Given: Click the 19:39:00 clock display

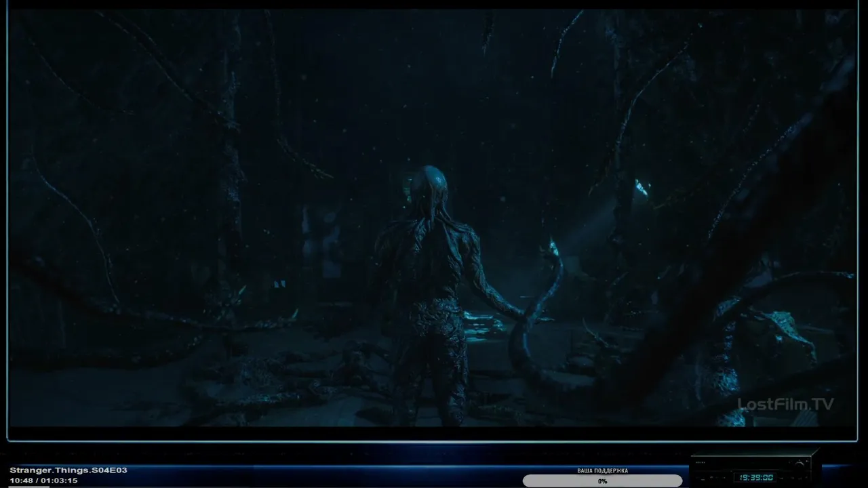Looking at the screenshot, I should click(x=756, y=477).
